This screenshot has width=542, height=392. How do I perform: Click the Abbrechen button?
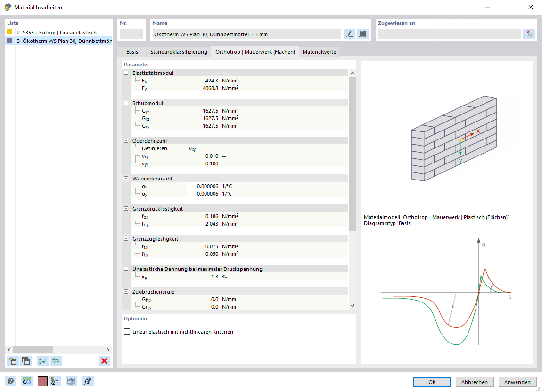(474, 382)
